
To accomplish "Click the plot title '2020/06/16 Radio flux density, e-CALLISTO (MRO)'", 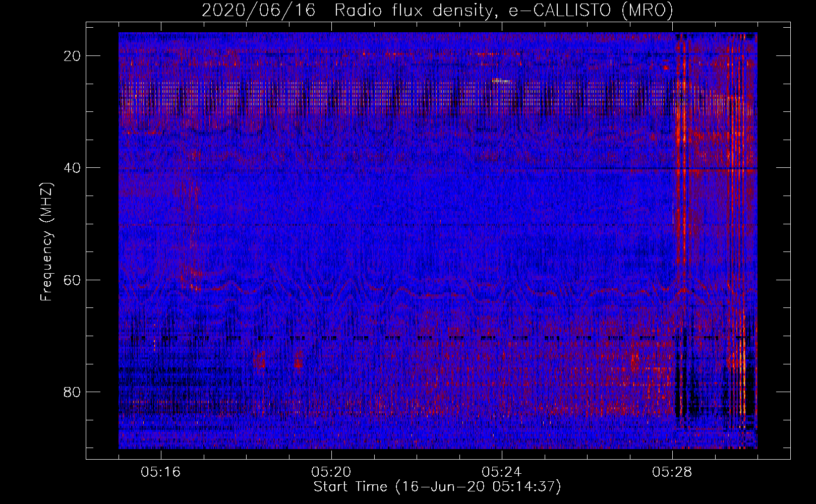I will click(x=437, y=11).
